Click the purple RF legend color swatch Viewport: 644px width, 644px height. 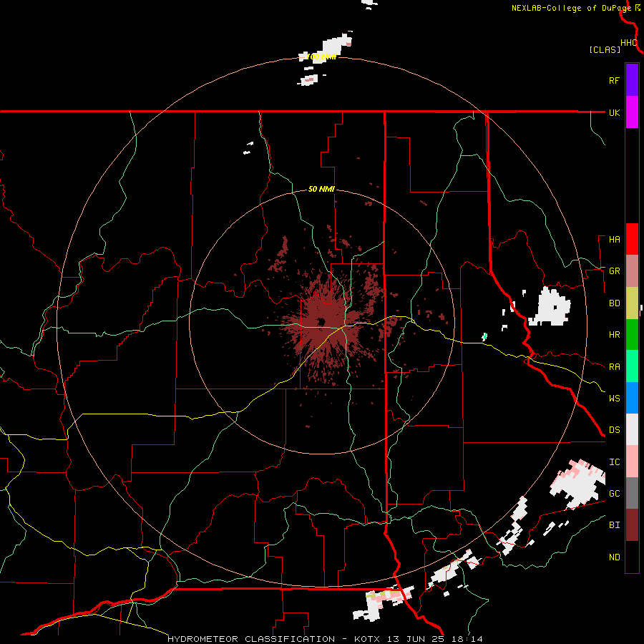632,80
